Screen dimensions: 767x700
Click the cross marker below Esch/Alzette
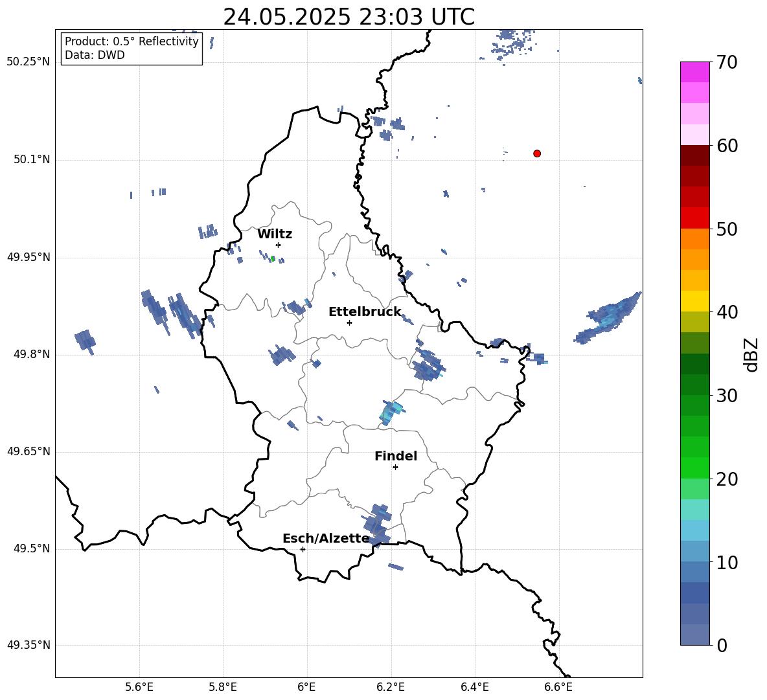[303, 549]
